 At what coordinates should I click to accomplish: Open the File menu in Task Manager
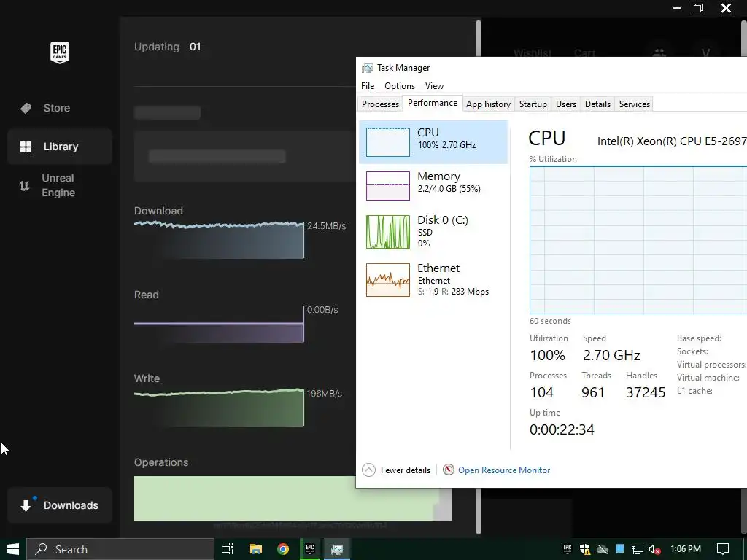[368, 86]
